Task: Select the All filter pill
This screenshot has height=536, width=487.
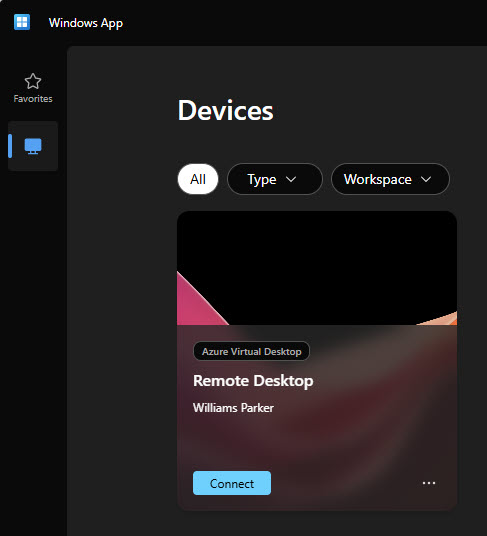Action: click(x=198, y=179)
